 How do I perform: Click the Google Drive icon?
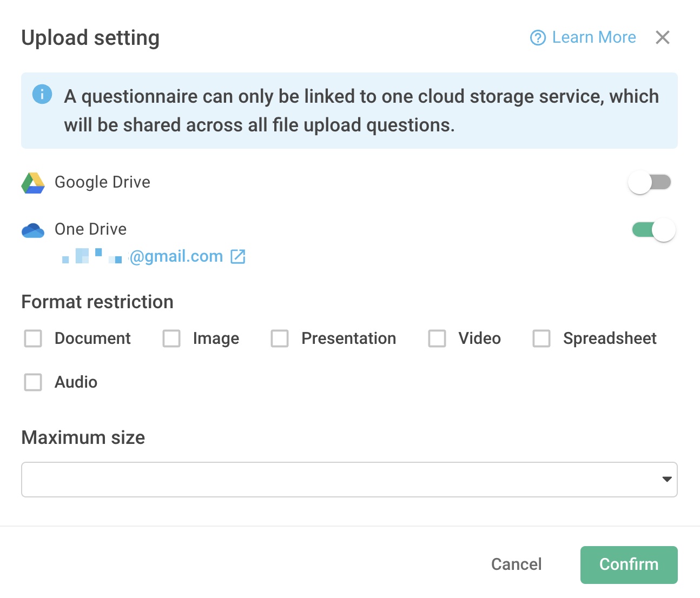32,183
